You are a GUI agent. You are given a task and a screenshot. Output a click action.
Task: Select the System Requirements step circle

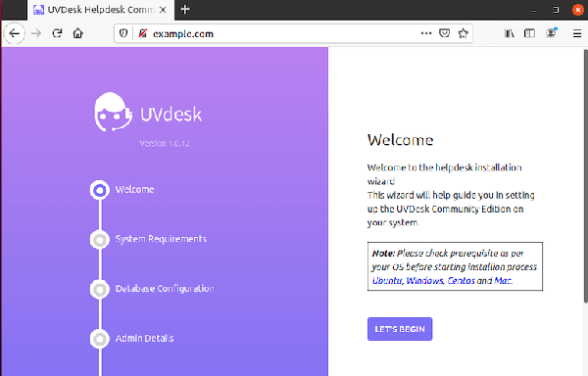(100, 239)
